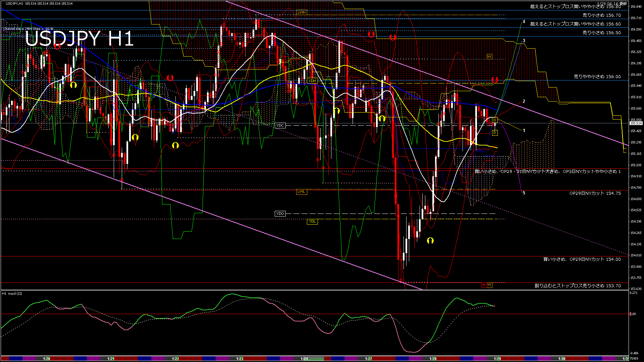Click the orange W marker near 156.30

point(489,57)
